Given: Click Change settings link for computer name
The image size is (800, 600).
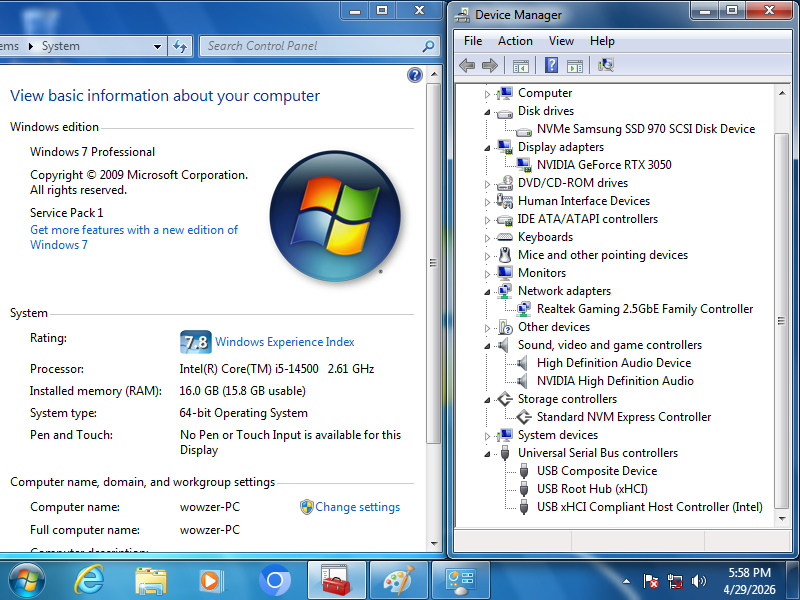Looking at the screenshot, I should click(x=357, y=507).
